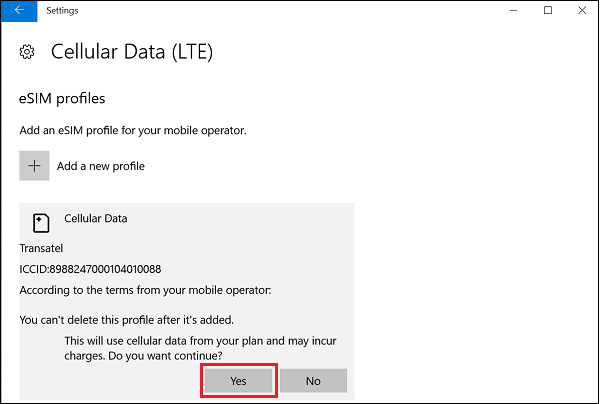
Task: Click the "can't delete this profile" notice
Action: (x=127, y=320)
